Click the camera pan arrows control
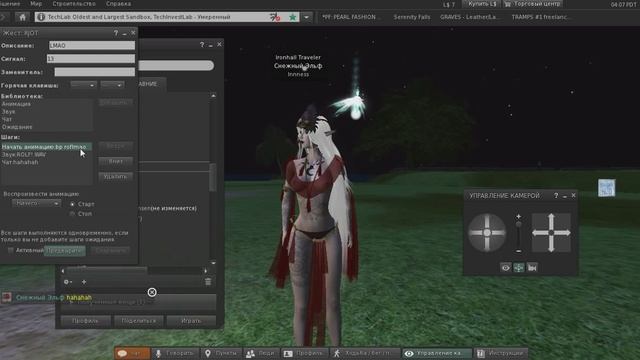The image size is (640, 360). (x=551, y=233)
